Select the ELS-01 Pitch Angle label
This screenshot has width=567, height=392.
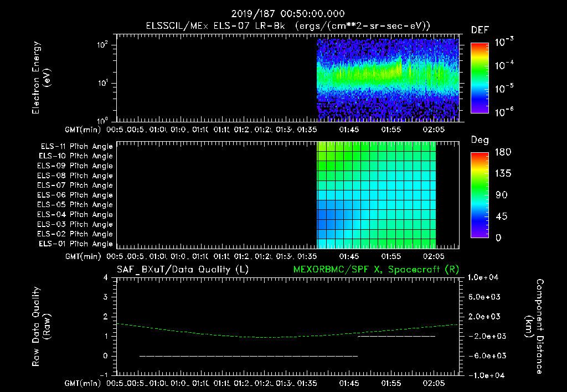[x=76, y=244]
